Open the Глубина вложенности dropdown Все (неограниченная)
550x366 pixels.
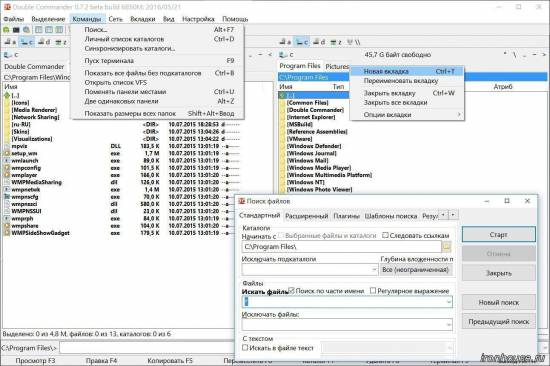[416, 269]
